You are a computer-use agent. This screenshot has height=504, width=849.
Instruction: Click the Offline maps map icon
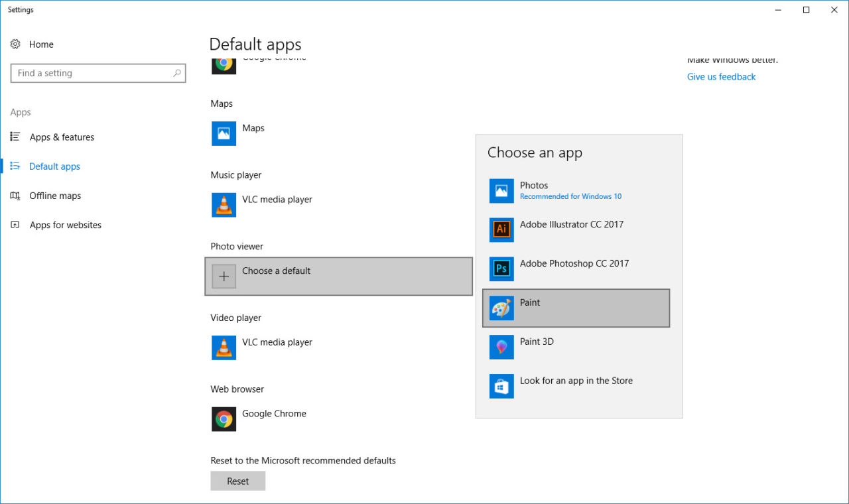coord(15,196)
